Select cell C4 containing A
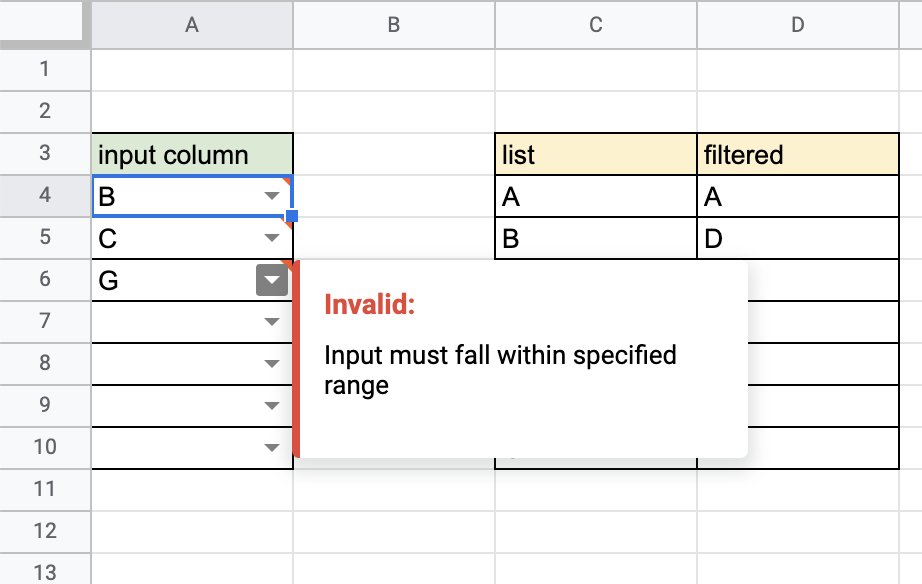Screen dimensions: 922x584 pos(596,196)
